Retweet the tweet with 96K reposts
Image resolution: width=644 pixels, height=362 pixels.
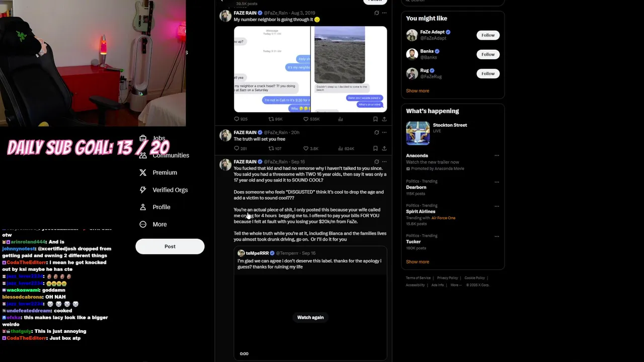point(271,119)
